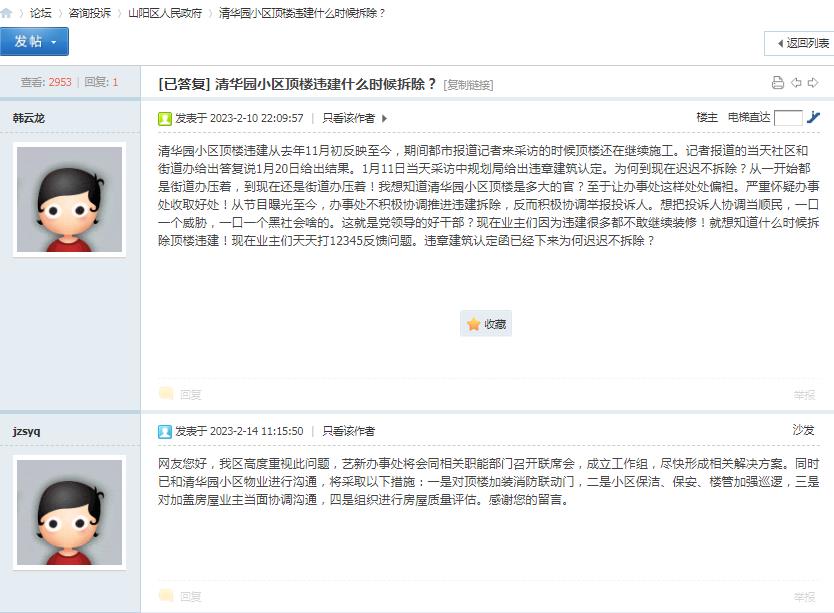Click blue user icon on jzsyq's reply
Screen dimensions: 834x613
165,431
